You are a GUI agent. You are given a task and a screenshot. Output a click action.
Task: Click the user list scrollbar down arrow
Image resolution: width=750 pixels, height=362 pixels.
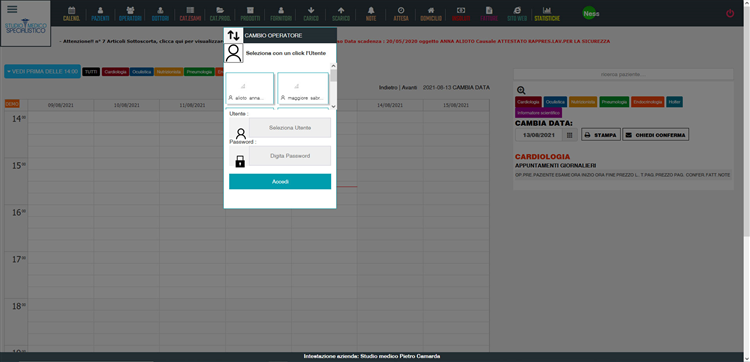tap(333, 107)
